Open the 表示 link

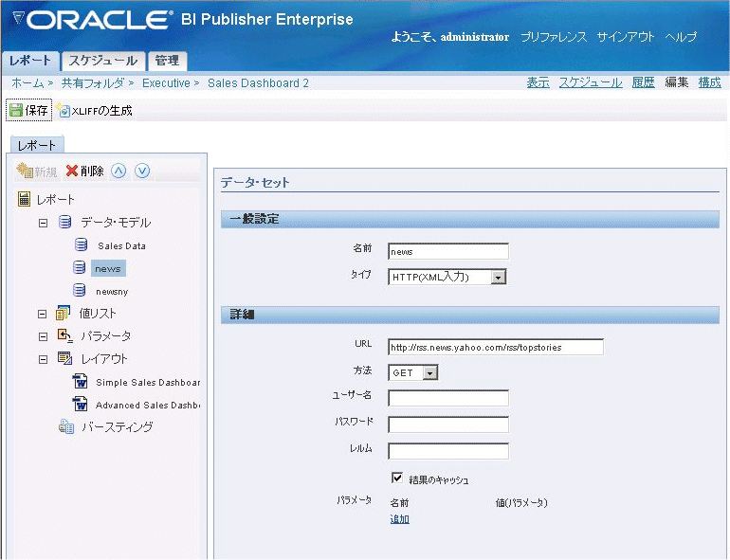tap(538, 82)
